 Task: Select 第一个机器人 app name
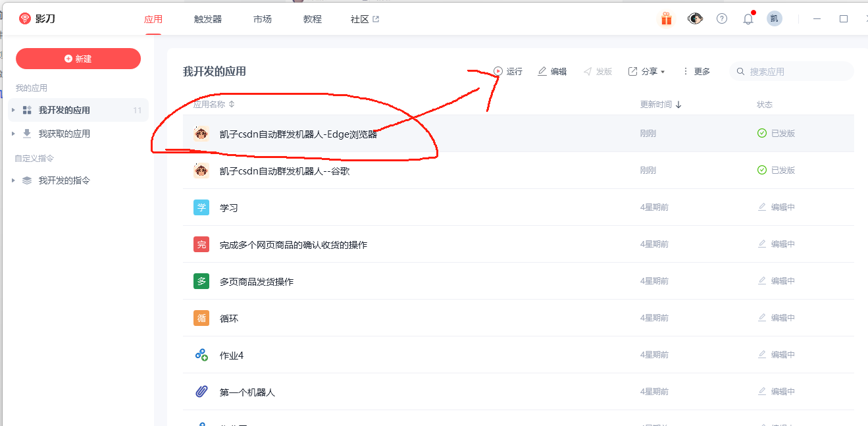(x=247, y=392)
